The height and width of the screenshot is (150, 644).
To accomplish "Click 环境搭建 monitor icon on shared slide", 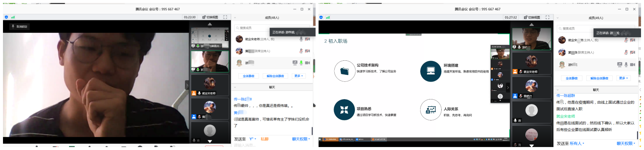I will click(431, 71).
